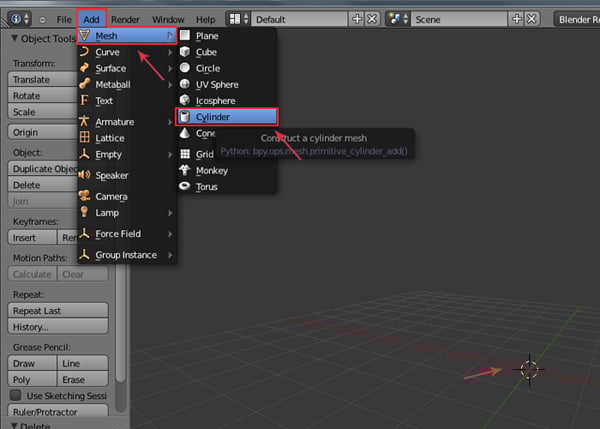This screenshot has width=600, height=429.
Task: Open the Info editor type selector icon
Action: [19, 19]
